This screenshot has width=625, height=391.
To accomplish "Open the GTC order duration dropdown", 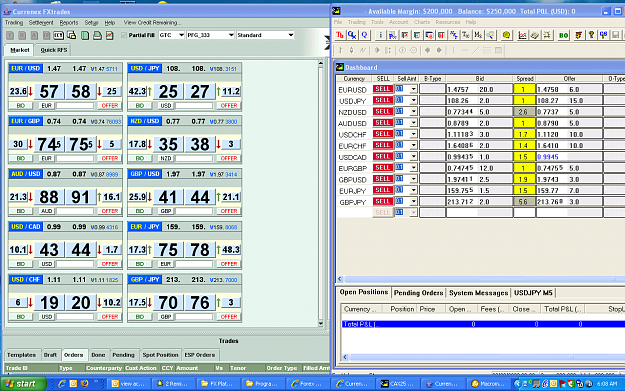I will pyautogui.click(x=181, y=35).
